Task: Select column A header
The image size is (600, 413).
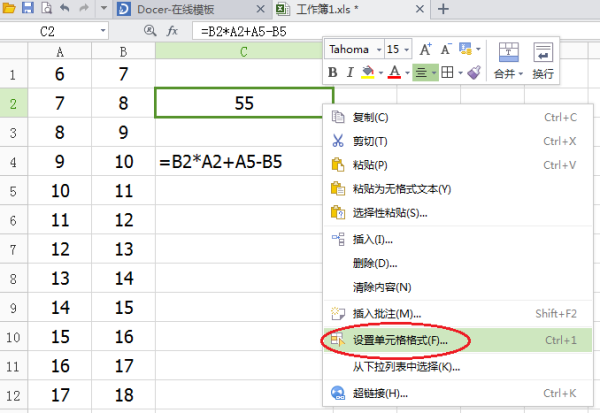Action: (x=60, y=51)
